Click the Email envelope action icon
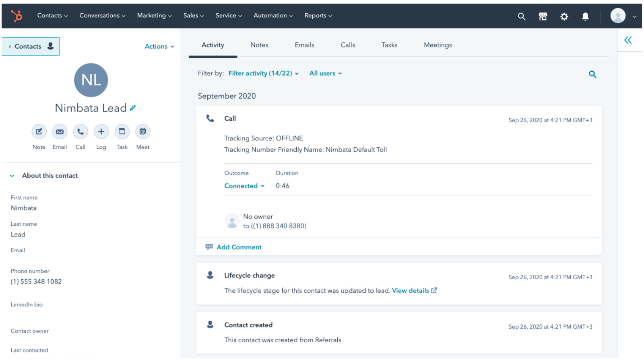The image size is (644, 362). coord(60,132)
